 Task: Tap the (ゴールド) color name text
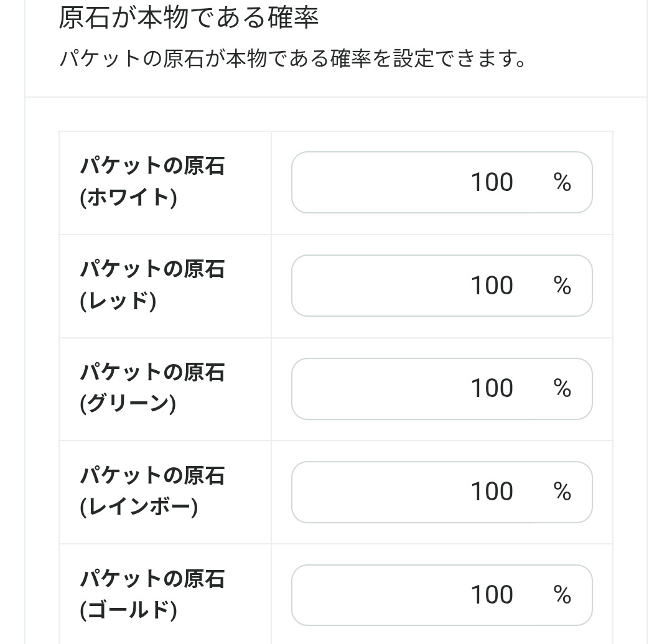click(x=129, y=610)
